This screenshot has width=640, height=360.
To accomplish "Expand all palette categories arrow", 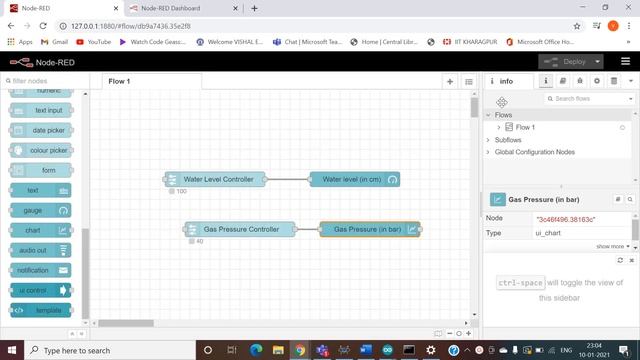I will coord(81,334).
